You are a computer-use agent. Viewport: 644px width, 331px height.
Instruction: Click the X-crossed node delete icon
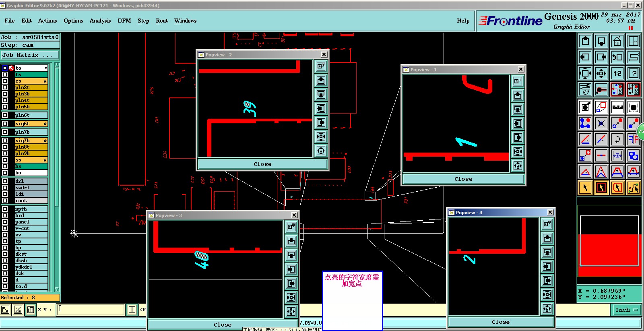coord(601,123)
